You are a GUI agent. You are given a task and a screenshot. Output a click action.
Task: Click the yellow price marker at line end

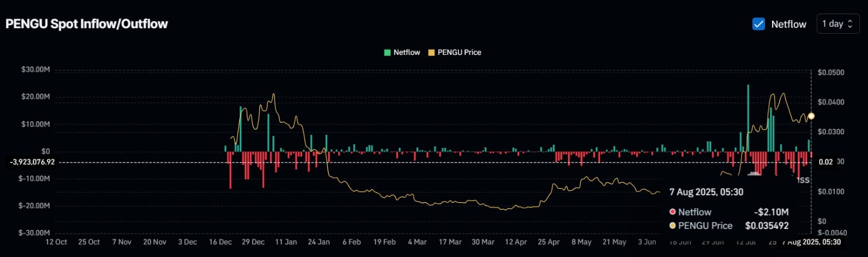tap(811, 116)
